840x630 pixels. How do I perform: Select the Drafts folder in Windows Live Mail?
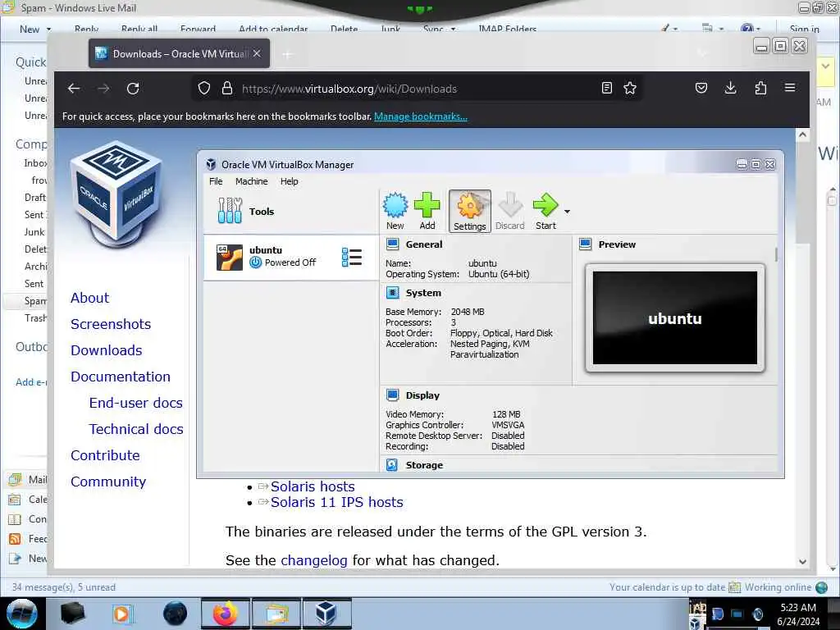click(x=34, y=197)
